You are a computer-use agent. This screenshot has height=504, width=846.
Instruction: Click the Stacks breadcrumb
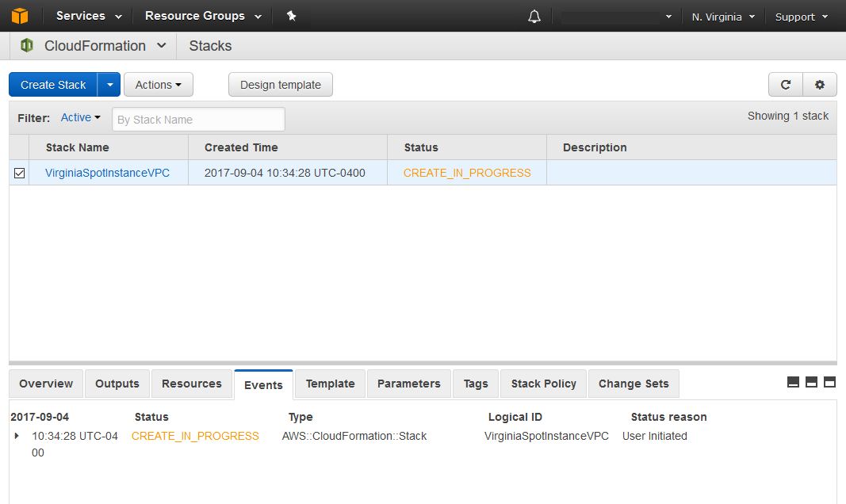pyautogui.click(x=210, y=46)
